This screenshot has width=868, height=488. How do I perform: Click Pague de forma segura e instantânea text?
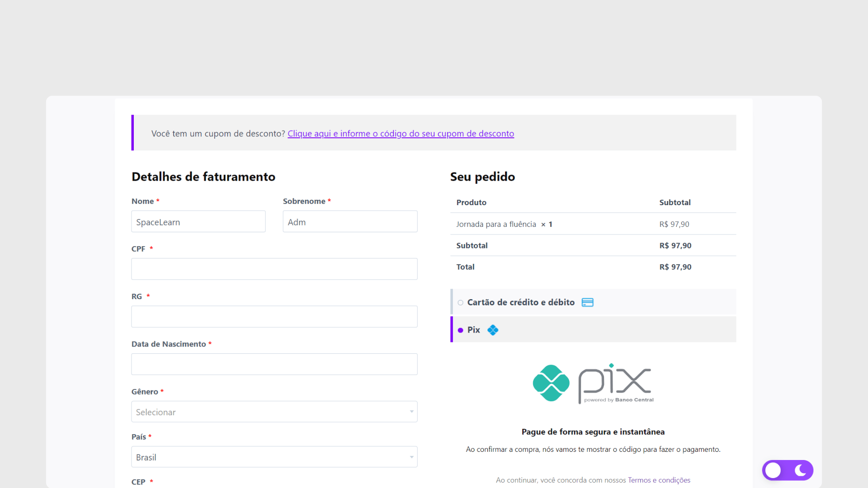coord(593,432)
